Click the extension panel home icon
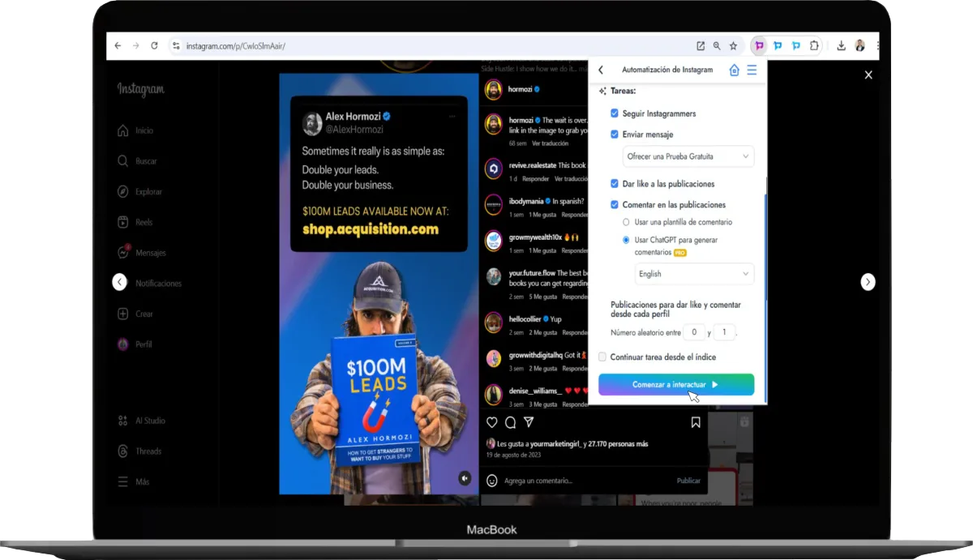This screenshot has height=560, width=973. 735,70
